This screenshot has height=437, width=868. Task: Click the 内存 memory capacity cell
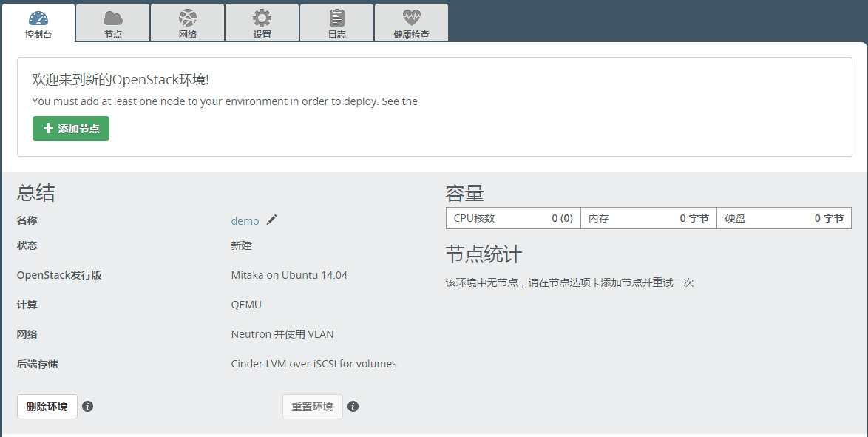pos(648,218)
